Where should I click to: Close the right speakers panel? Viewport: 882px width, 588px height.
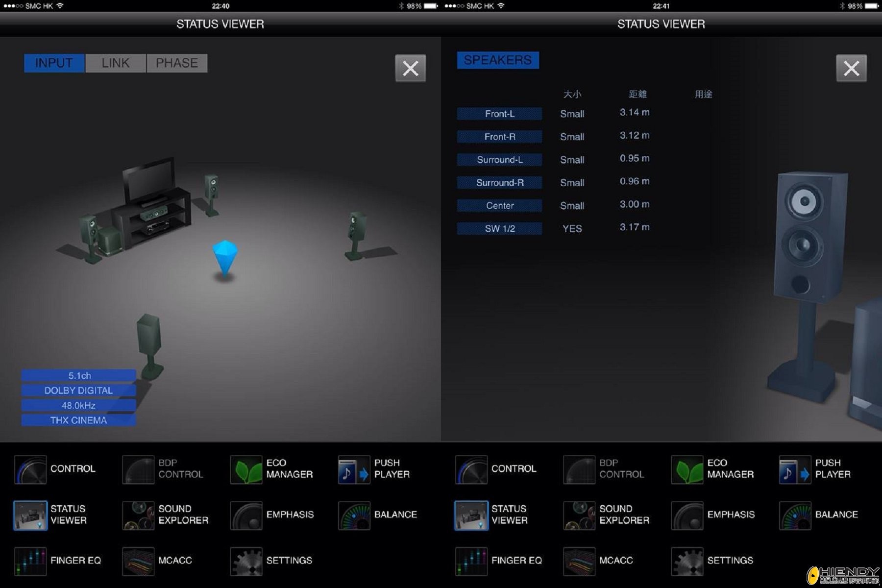pos(851,68)
